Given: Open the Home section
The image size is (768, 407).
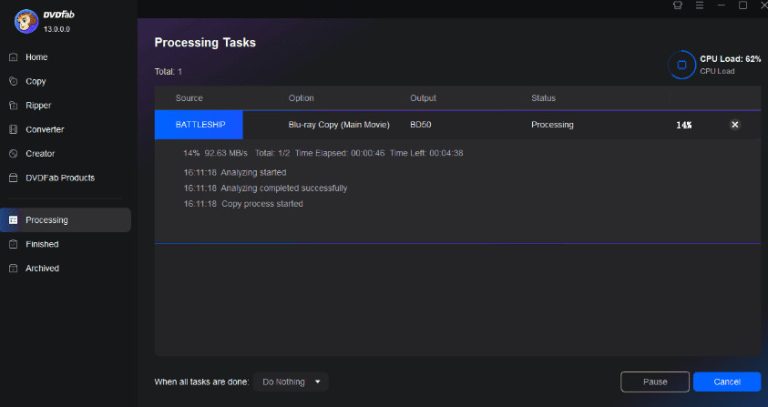Looking at the screenshot, I should pyautogui.click(x=36, y=57).
